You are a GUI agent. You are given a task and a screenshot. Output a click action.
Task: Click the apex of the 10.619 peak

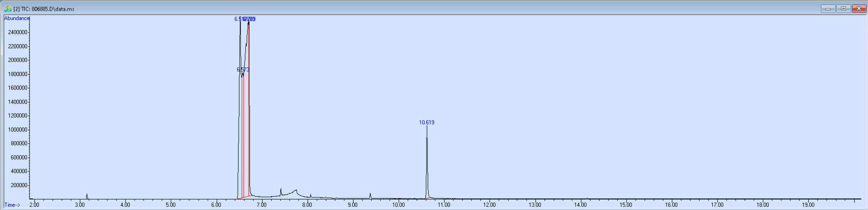point(427,126)
